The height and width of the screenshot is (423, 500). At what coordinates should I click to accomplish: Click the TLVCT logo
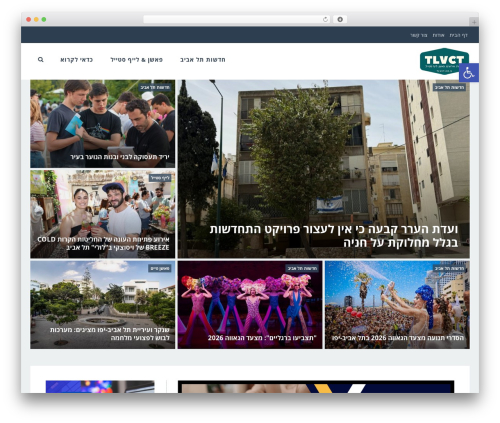pyautogui.click(x=444, y=61)
